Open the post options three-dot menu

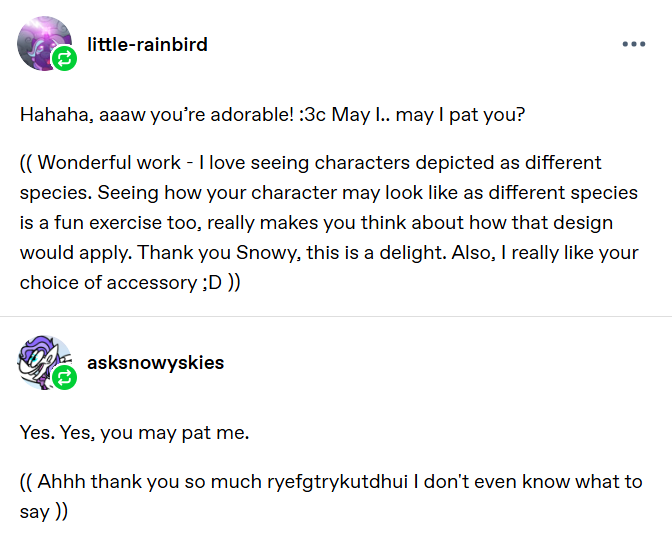(x=633, y=45)
